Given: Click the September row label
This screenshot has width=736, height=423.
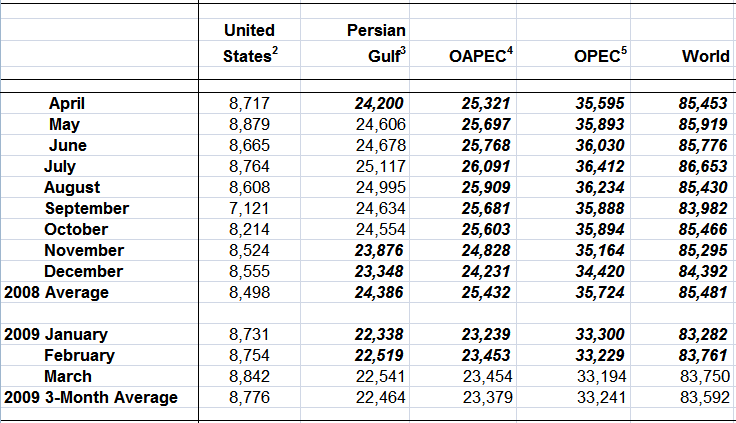Looking at the screenshot, I should click(x=86, y=208).
